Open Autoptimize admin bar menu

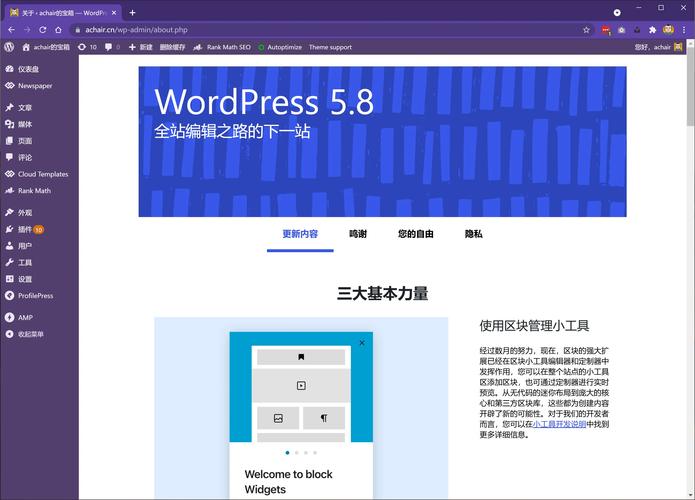coord(280,47)
